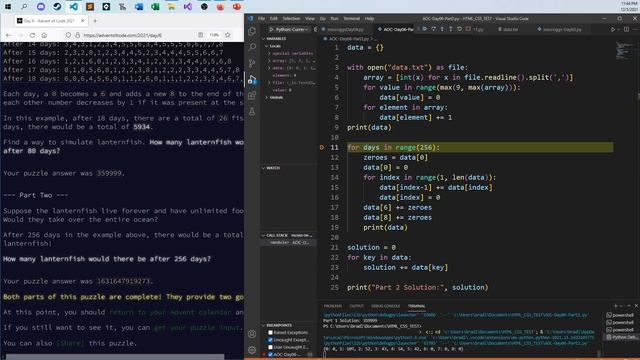Image resolution: width=640 pixels, height=360 pixels.
Task: Open the Explorer view in VS Code activity bar
Action: click(x=252, y=31)
